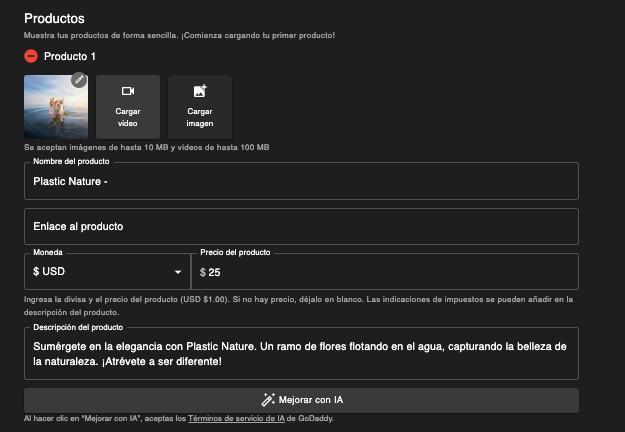Click the Productos section title
Screen dimensions: 625x432
tap(54, 18)
